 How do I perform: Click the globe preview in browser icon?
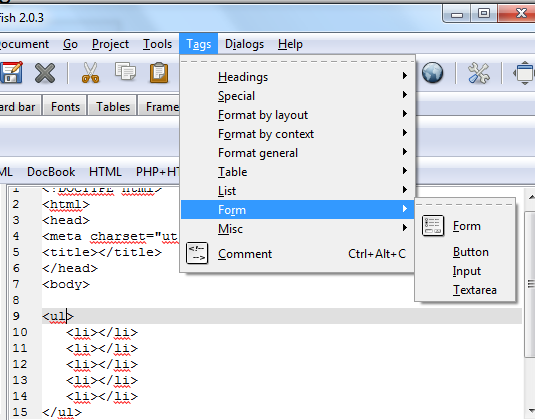click(432, 73)
